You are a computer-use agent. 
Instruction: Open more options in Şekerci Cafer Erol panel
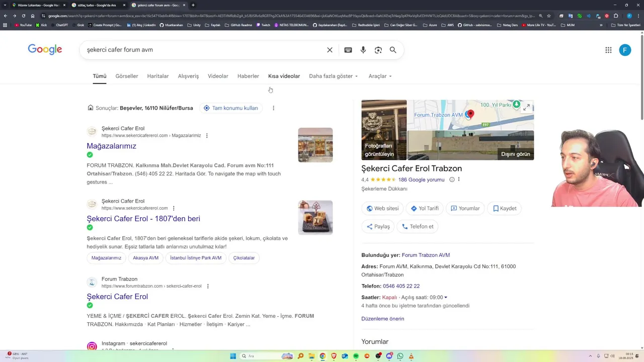click(x=459, y=179)
